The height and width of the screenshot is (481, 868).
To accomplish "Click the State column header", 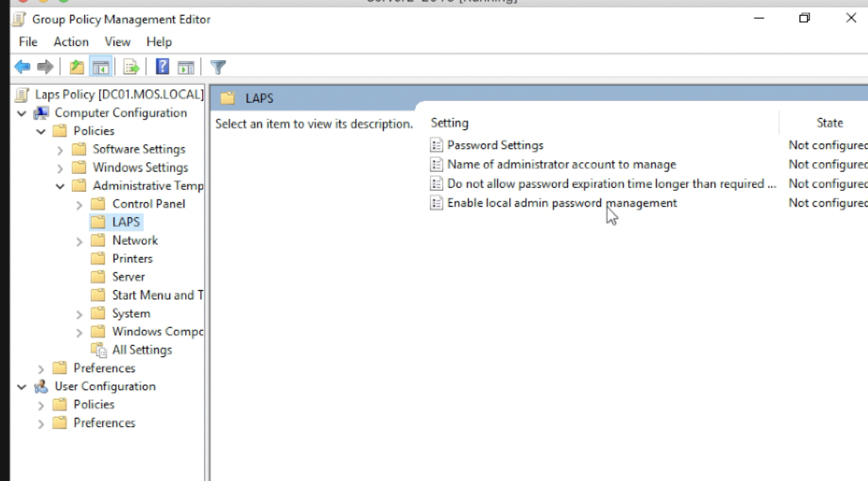I will click(x=829, y=123).
